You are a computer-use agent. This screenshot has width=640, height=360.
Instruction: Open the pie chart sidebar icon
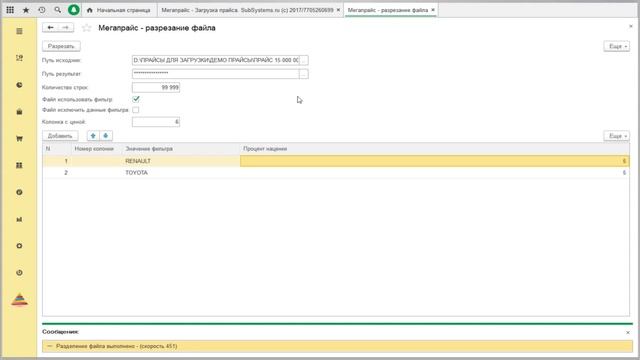point(19,85)
